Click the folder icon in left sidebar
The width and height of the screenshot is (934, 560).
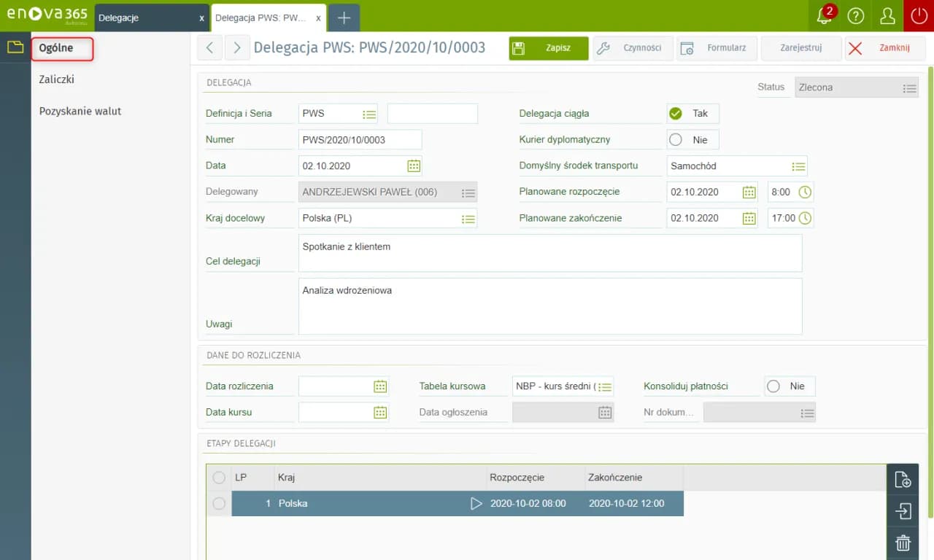(x=15, y=47)
